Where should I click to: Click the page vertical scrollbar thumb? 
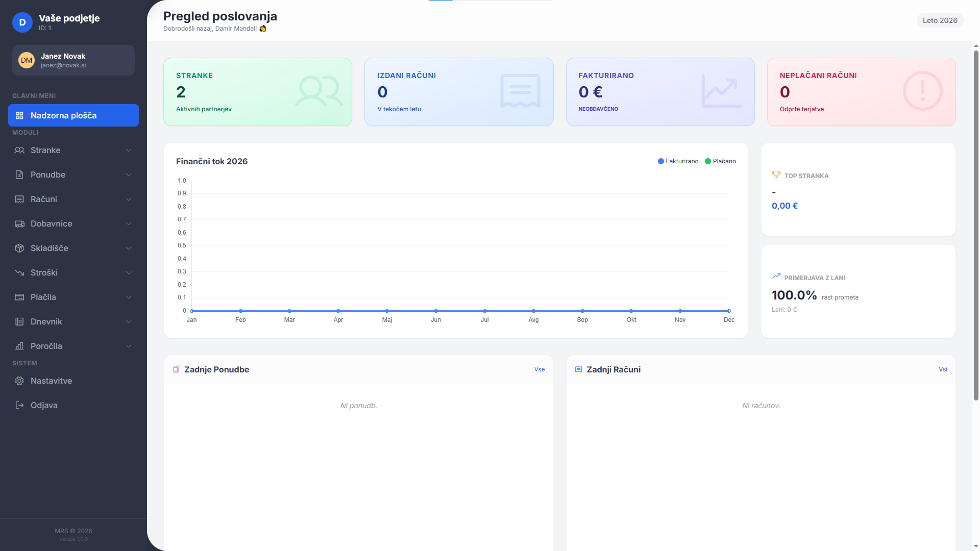coord(976,224)
